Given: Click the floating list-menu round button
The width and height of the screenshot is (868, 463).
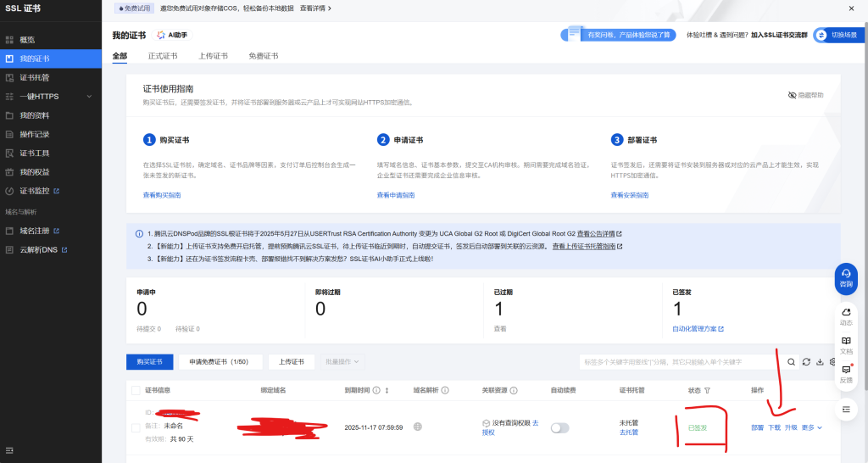Looking at the screenshot, I should [846, 410].
